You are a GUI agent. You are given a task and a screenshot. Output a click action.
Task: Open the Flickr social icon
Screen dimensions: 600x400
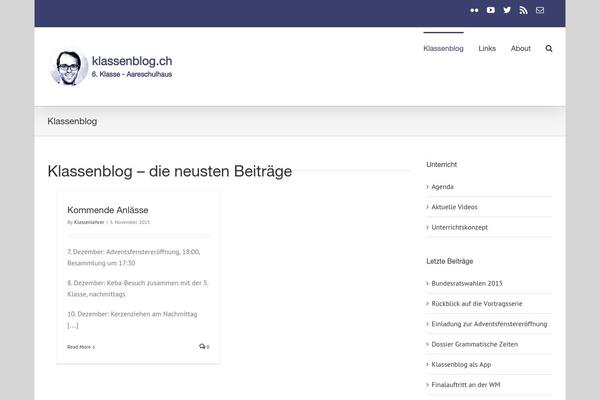tap(474, 10)
